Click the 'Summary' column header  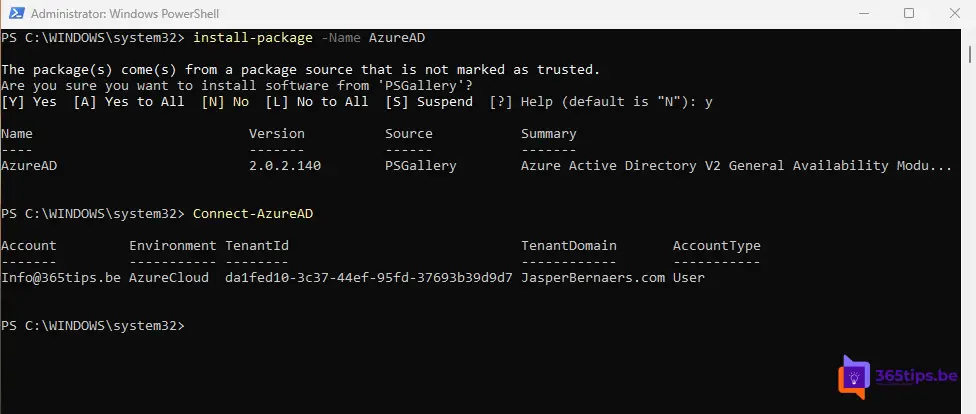pos(548,134)
